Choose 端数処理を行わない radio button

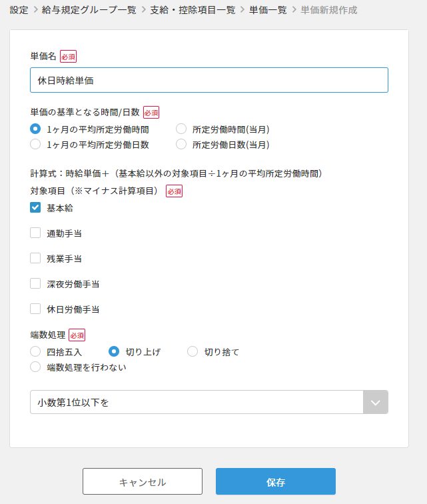pyautogui.click(x=36, y=367)
